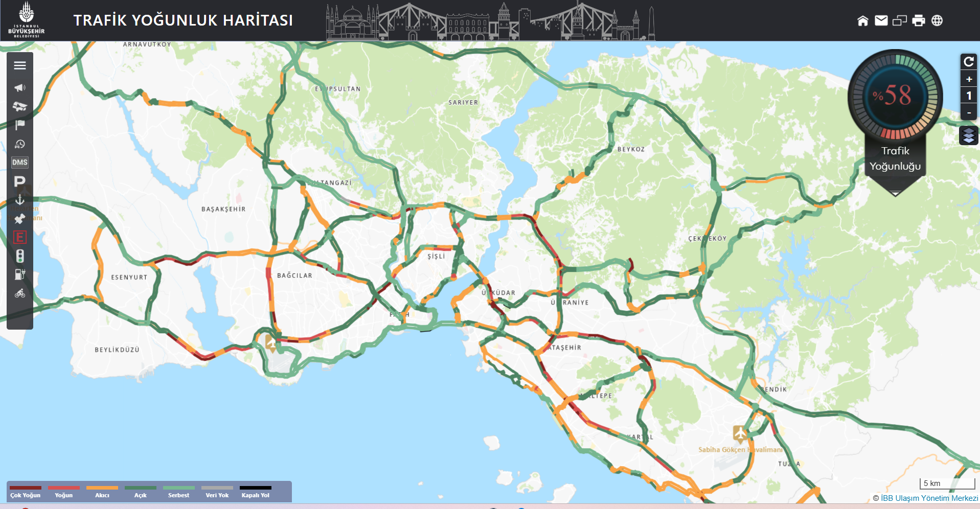Click the flag icon in the sidebar
980x509 pixels.
click(x=20, y=125)
